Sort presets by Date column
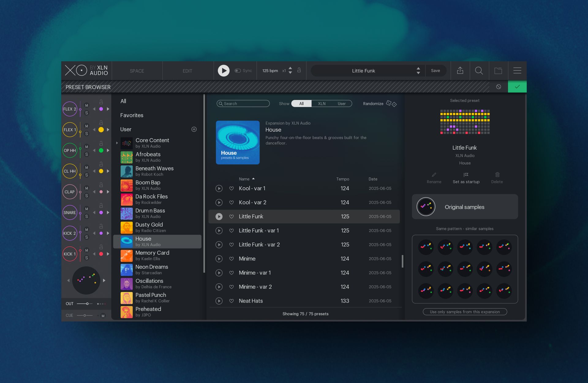The image size is (588, 383). pyautogui.click(x=373, y=179)
